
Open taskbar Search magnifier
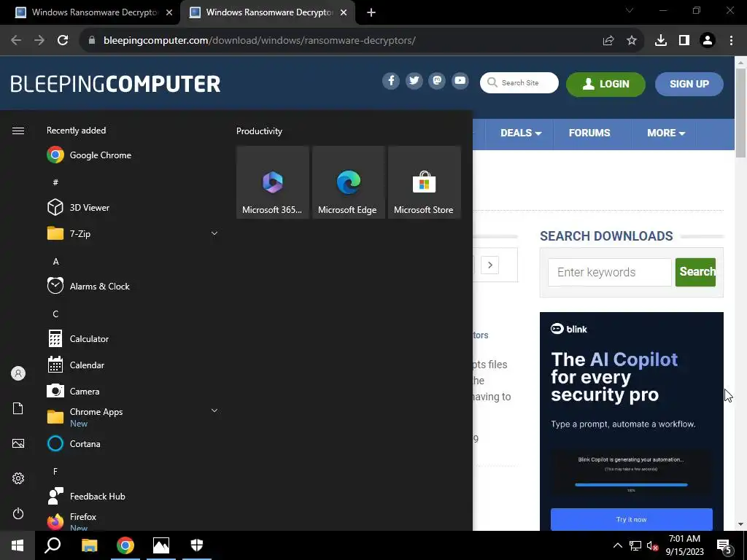(x=53, y=545)
